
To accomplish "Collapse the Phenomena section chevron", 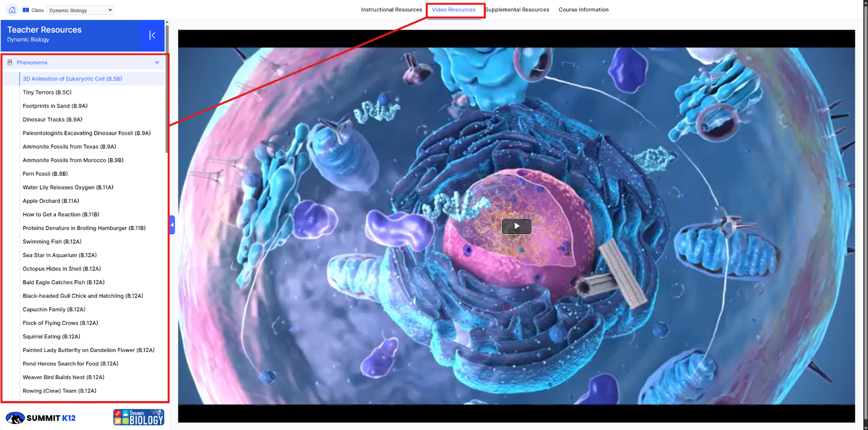I will [157, 62].
